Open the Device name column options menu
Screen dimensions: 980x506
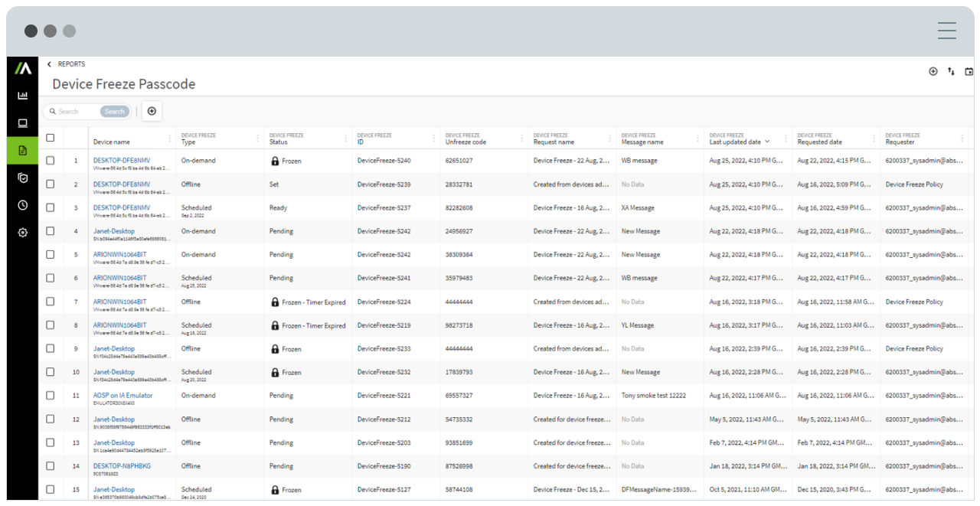[x=169, y=139]
